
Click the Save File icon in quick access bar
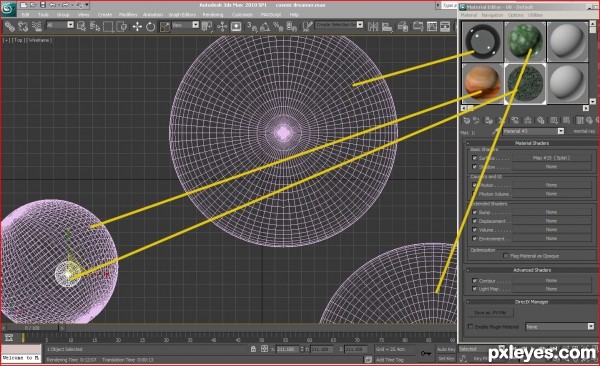click(42, 5)
